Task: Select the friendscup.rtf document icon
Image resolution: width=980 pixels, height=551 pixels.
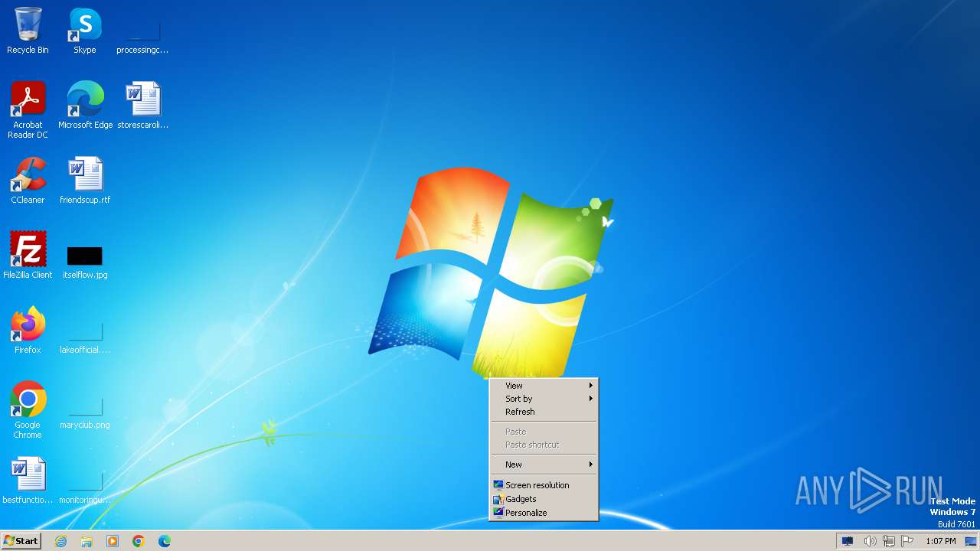Action: coord(85,181)
